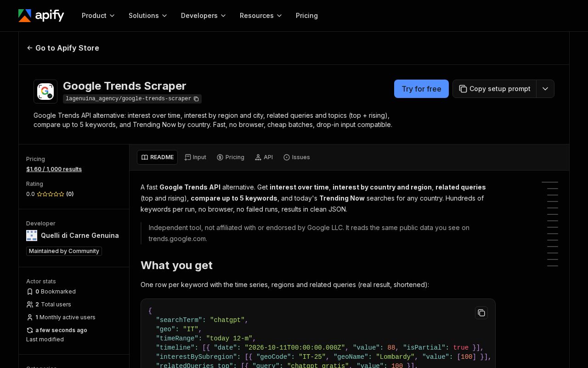Screen dimensions: 588x368
Task: Click the "searchTerm": "chatgpt" code line
Action: tap(202, 320)
